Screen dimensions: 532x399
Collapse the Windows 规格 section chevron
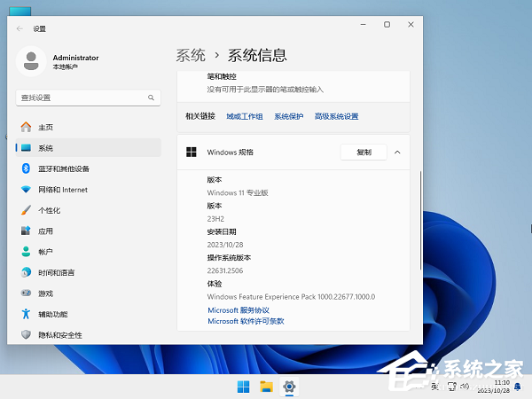point(397,153)
